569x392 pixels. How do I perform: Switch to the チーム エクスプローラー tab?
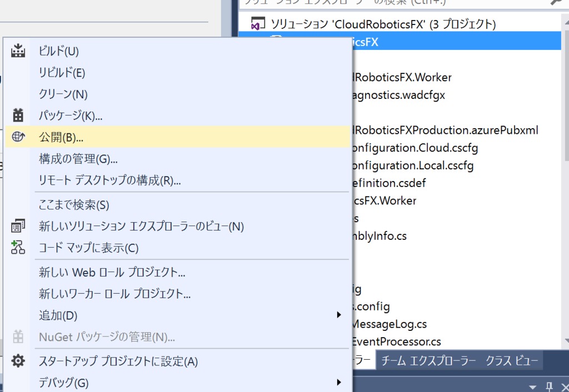point(428,360)
